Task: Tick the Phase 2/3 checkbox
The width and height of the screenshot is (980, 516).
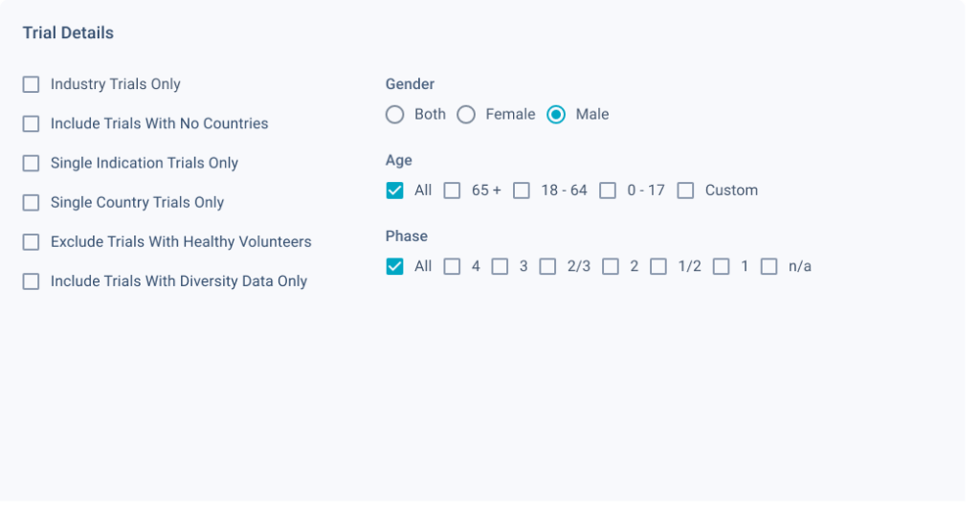Action: pyautogui.click(x=547, y=266)
